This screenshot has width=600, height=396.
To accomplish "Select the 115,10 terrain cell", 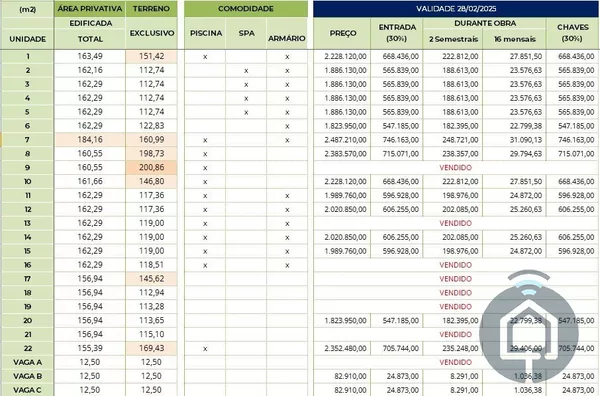I will [152, 334].
